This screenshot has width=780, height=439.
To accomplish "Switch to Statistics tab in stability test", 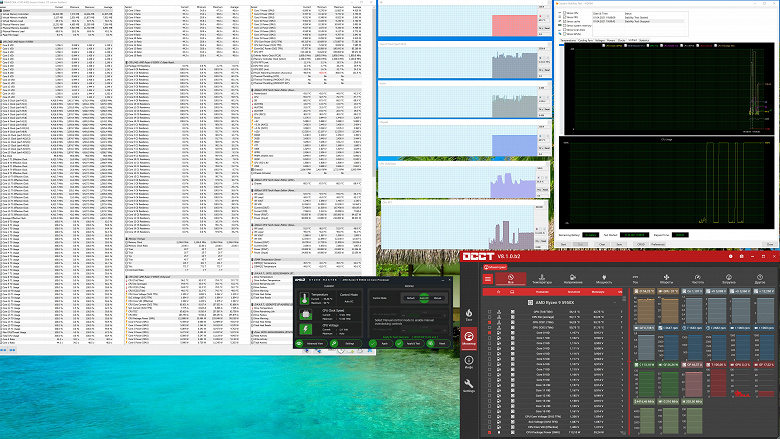I will click(642, 40).
